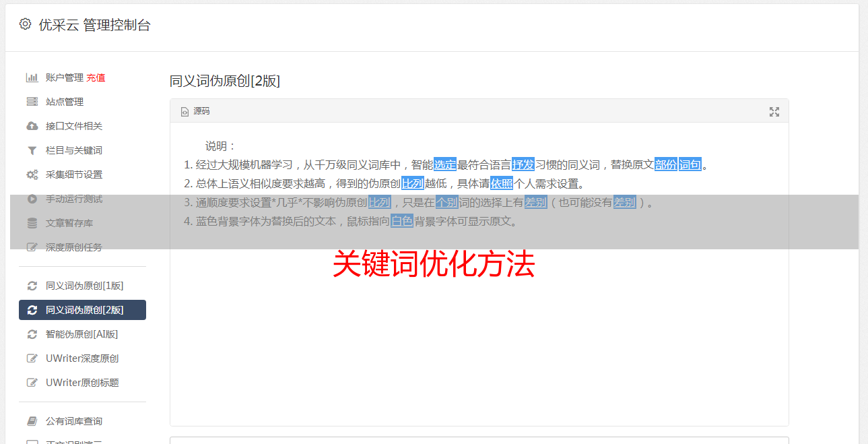The width and height of the screenshot is (868, 444).
Task: Toggle 源码 source code view
Action: pyautogui.click(x=195, y=111)
